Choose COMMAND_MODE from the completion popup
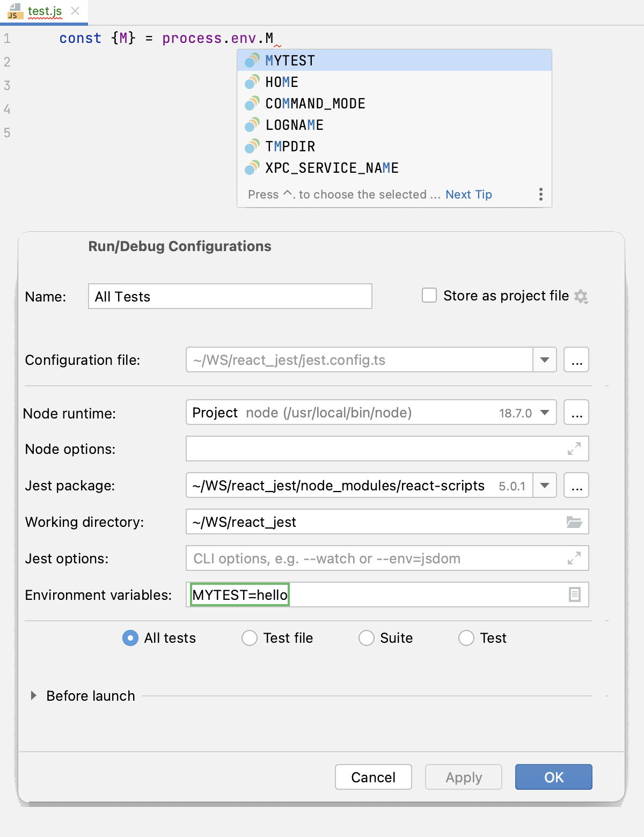644x837 pixels. (x=315, y=104)
